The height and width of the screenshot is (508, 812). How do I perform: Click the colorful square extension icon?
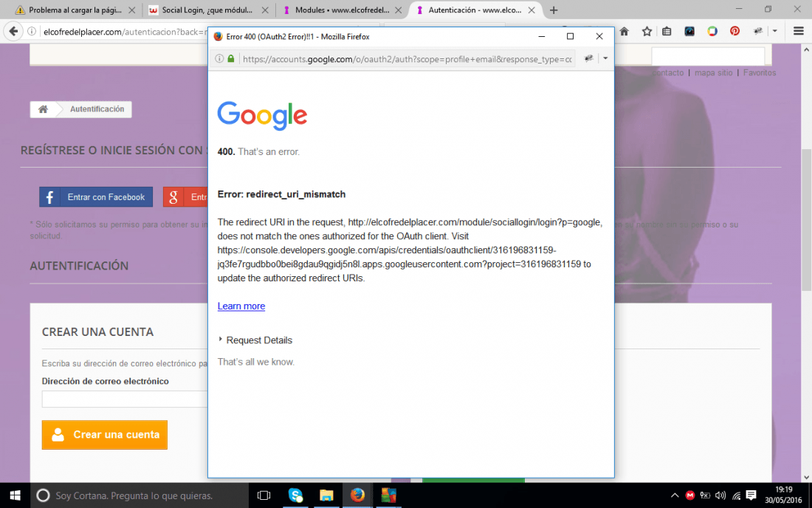point(712,32)
